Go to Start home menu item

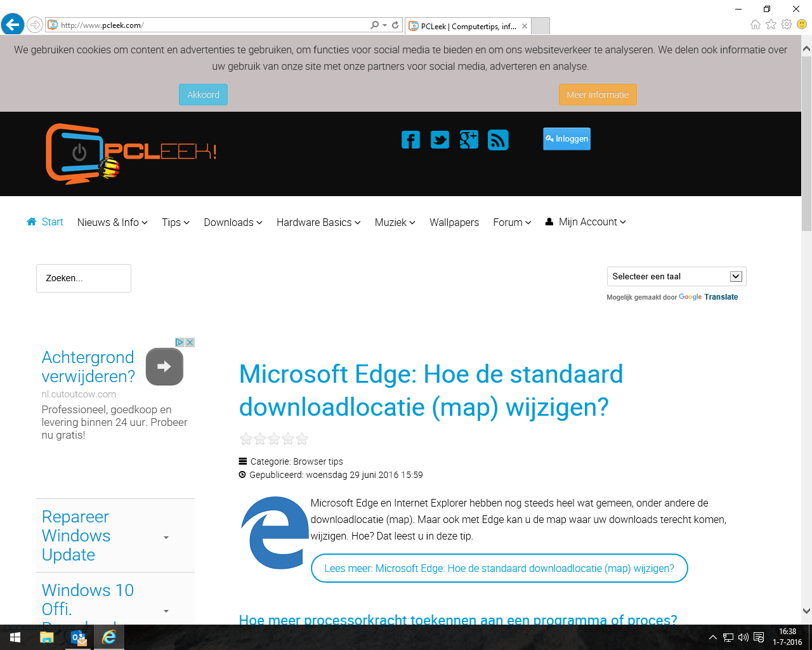pyautogui.click(x=45, y=222)
